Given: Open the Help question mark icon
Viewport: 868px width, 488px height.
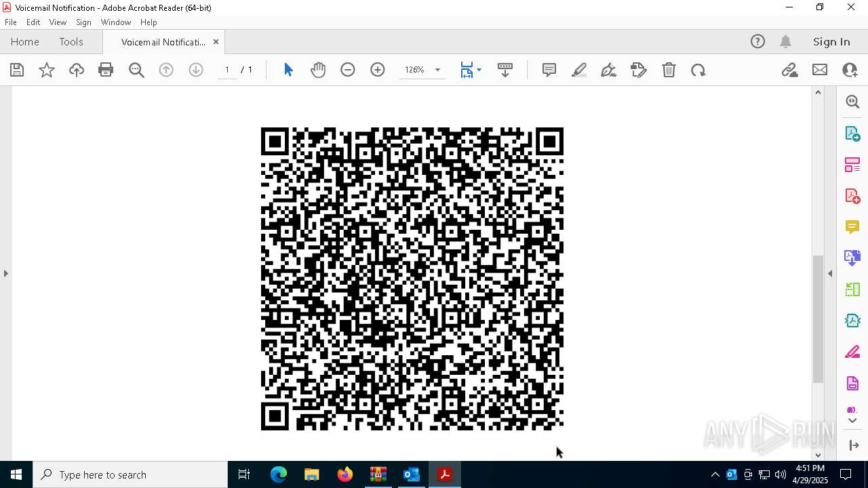Looking at the screenshot, I should click(x=757, y=41).
